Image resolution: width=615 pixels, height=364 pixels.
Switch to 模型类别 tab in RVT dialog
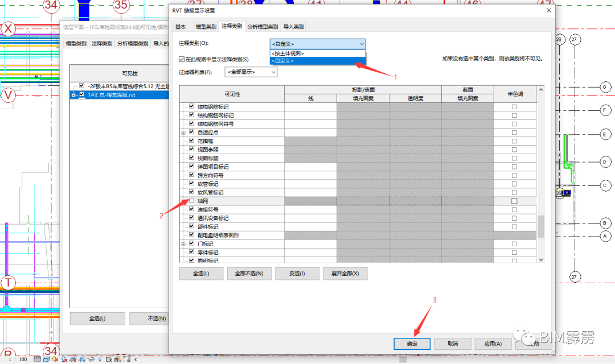pyautogui.click(x=206, y=27)
